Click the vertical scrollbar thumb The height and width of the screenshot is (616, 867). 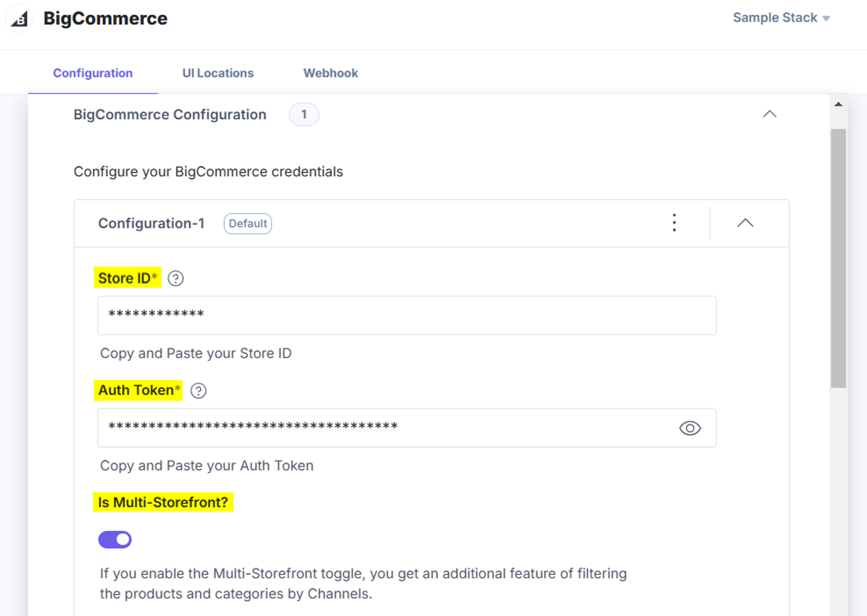pyautogui.click(x=838, y=258)
